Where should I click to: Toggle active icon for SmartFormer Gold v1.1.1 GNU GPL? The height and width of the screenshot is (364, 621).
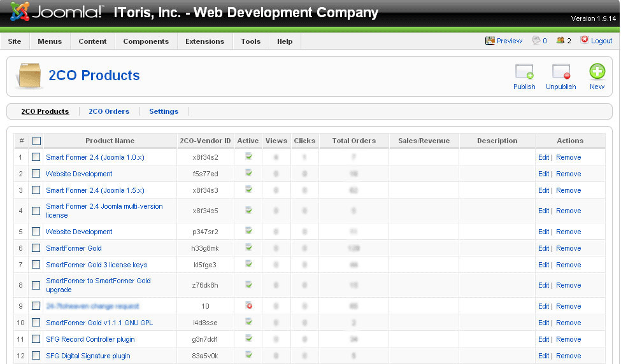pyautogui.click(x=248, y=321)
